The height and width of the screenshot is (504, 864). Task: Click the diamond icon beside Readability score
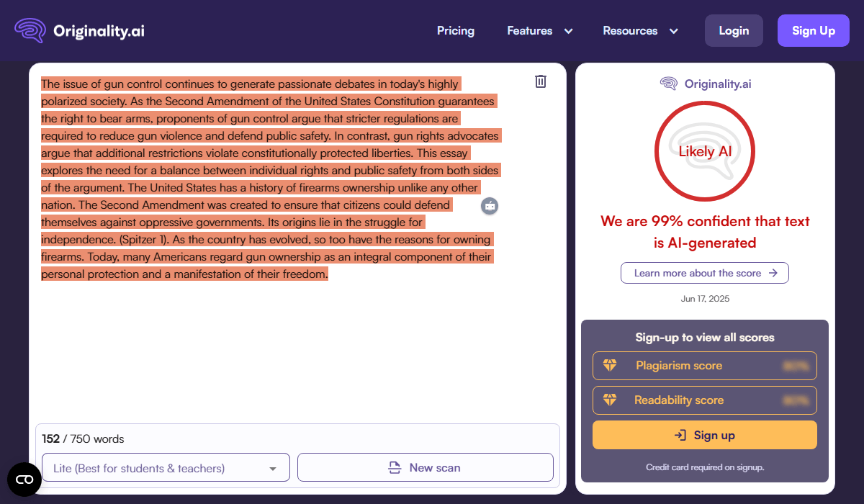[610, 400]
